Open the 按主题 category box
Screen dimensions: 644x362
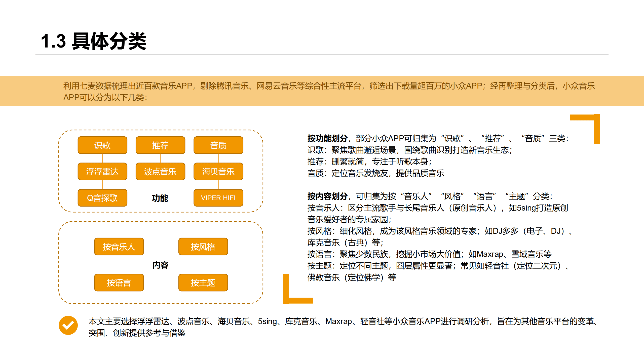tap(203, 283)
